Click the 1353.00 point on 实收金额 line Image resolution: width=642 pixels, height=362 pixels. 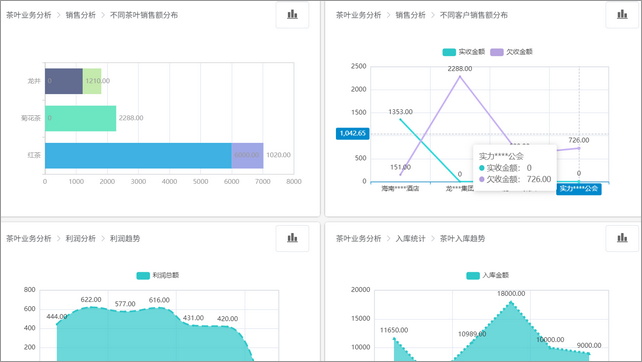[x=400, y=119]
